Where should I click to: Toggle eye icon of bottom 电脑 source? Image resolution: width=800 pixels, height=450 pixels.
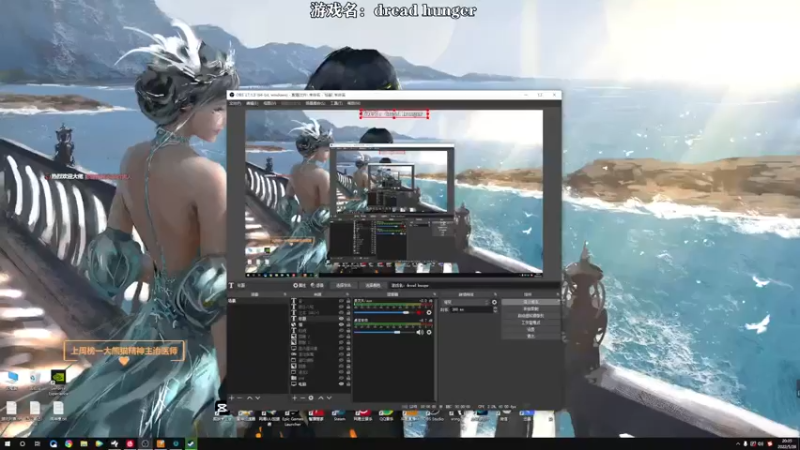click(x=341, y=384)
